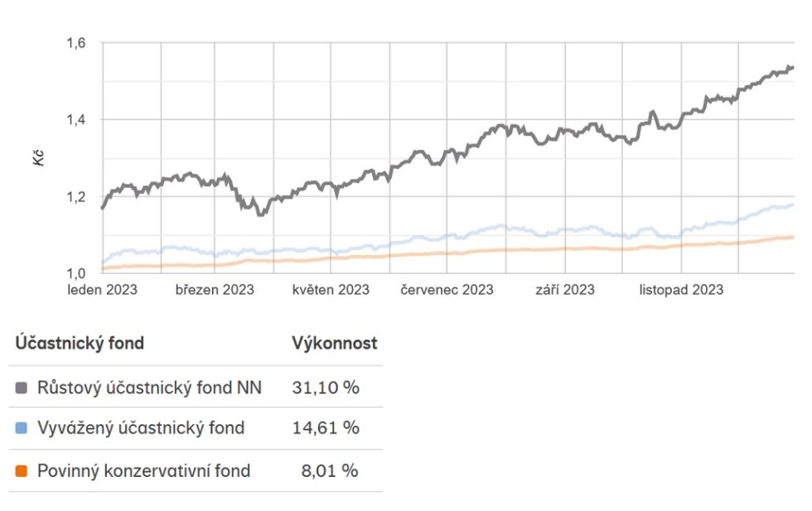The width and height of the screenshot is (812, 511).
Task: Click the květen 2023 axis label
Action: tap(331, 290)
